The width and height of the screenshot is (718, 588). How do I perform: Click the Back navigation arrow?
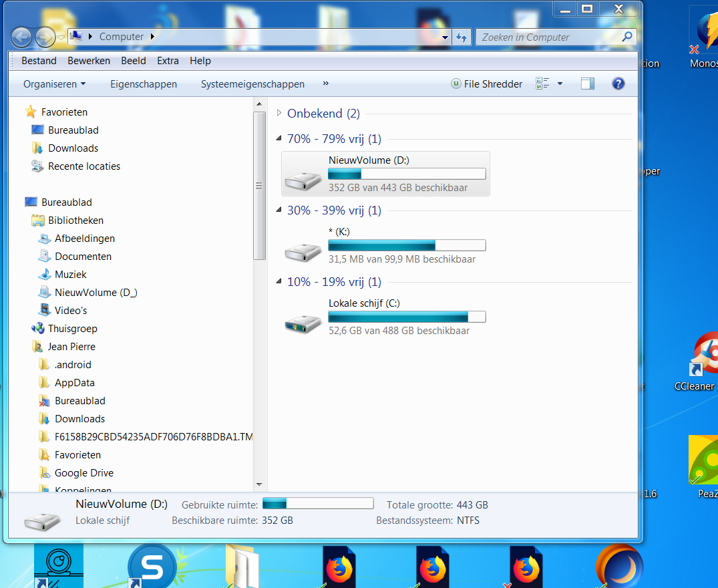tap(21, 37)
